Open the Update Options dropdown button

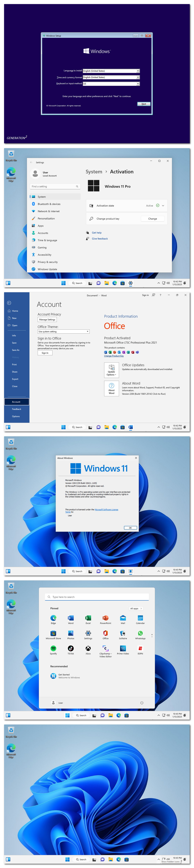click(111, 370)
